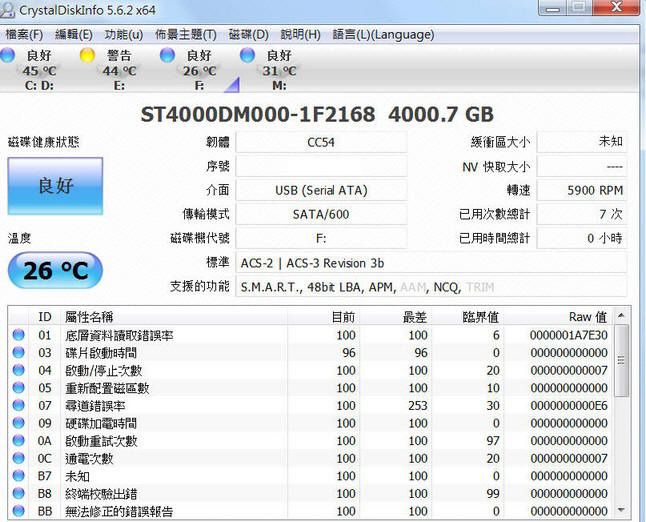Click status dot for attribute 09

tap(19, 423)
